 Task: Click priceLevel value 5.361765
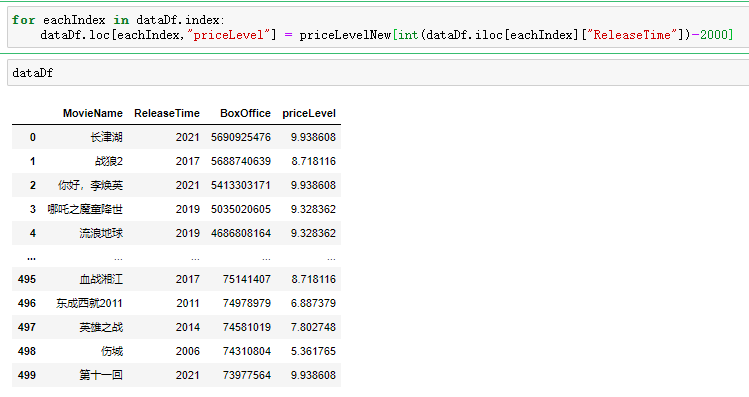point(313,351)
